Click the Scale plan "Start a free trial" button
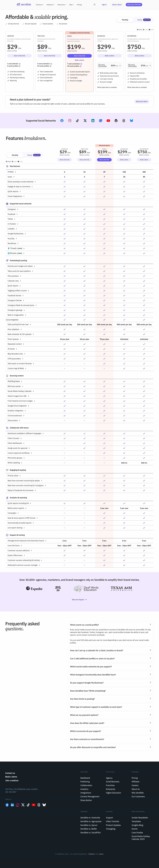159x868 pixels. 79,56
